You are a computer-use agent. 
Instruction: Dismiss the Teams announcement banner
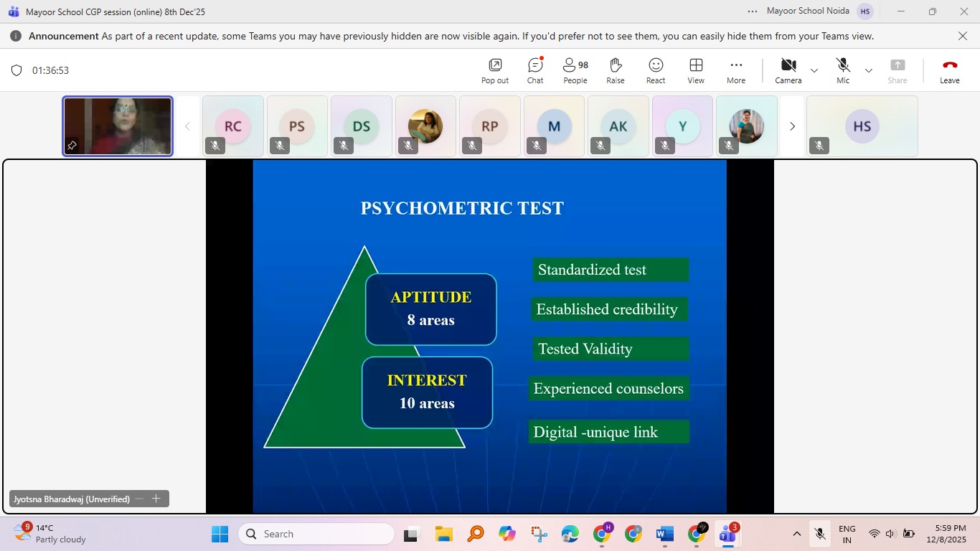(x=962, y=36)
